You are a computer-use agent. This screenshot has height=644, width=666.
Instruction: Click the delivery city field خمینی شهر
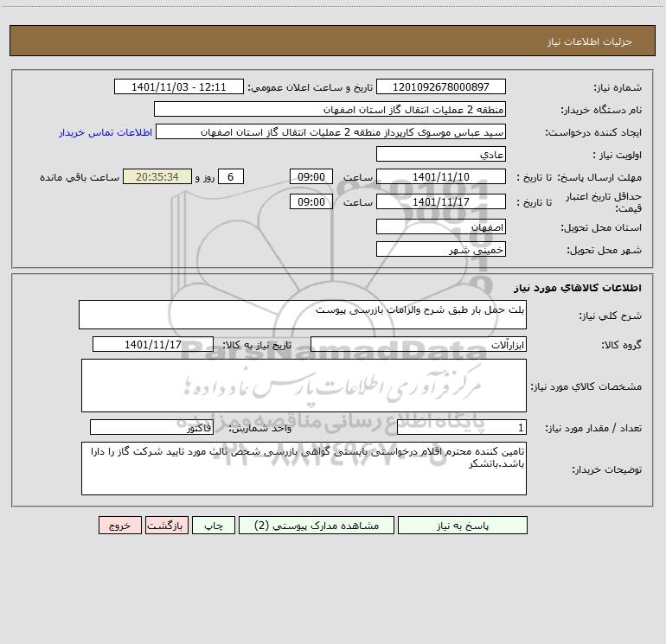[441, 249]
